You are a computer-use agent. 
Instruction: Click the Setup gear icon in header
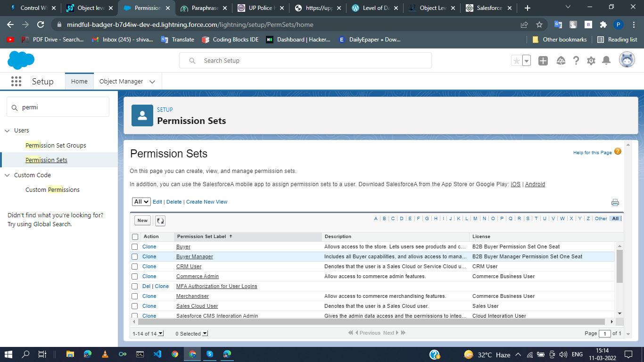click(591, 61)
